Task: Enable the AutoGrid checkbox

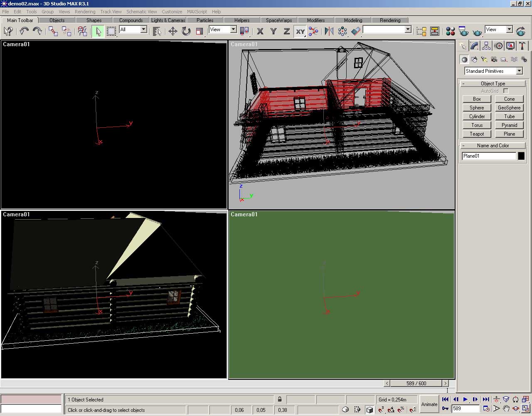Action: tap(506, 91)
